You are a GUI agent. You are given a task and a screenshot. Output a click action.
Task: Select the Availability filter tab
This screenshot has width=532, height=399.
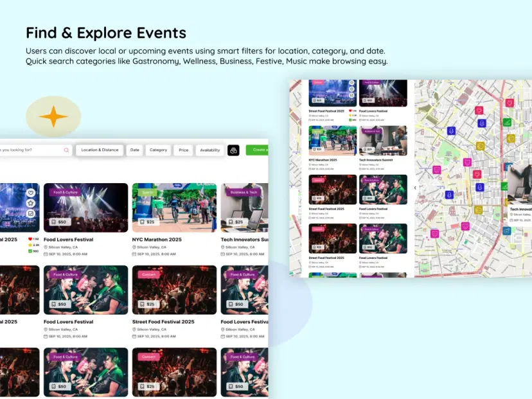[209, 150]
